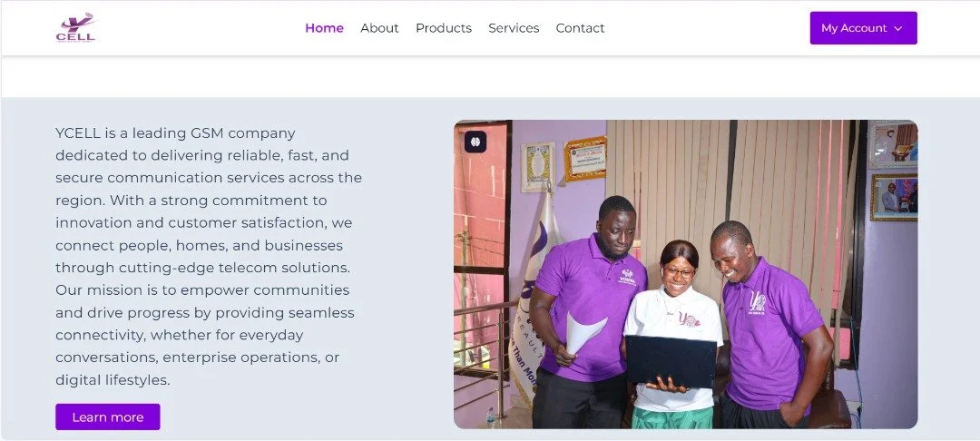Image resolution: width=980 pixels, height=441 pixels.
Task: Expand the My Account chevron arrow
Action: [898, 28]
